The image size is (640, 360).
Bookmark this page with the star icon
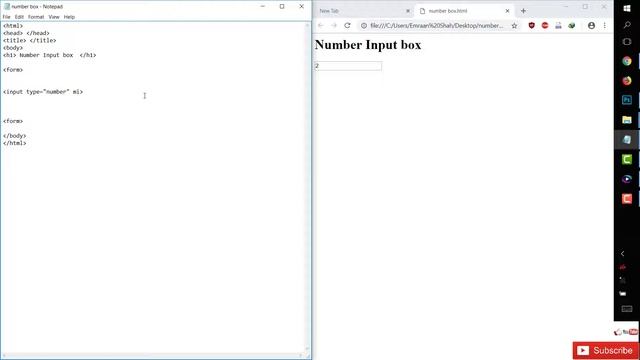(x=514, y=25)
